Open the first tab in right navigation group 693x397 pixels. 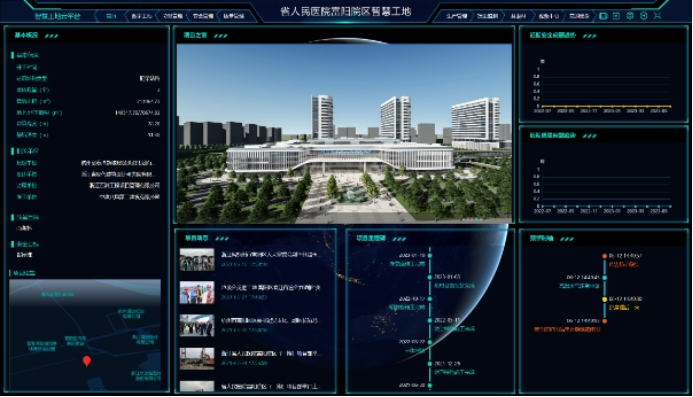coord(456,16)
